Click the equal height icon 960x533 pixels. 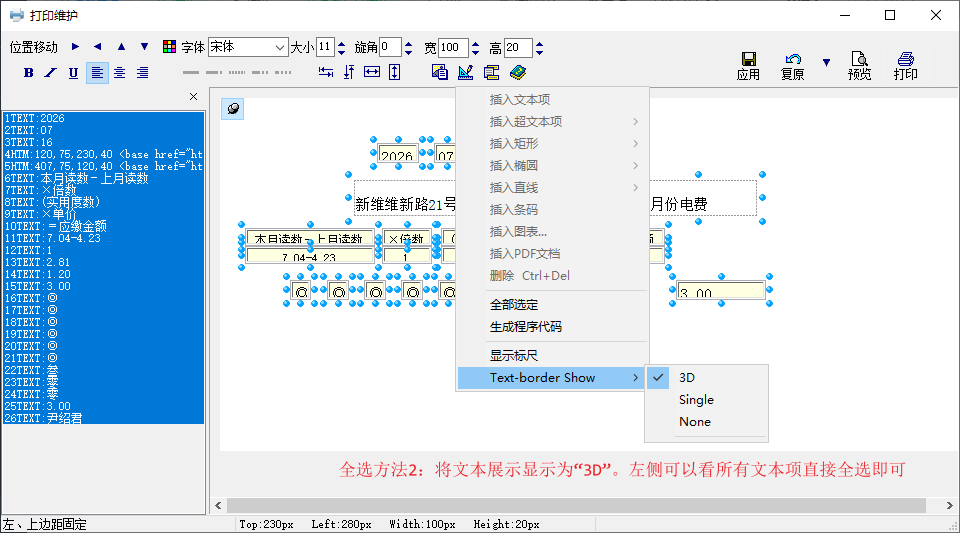pyautogui.click(x=395, y=72)
